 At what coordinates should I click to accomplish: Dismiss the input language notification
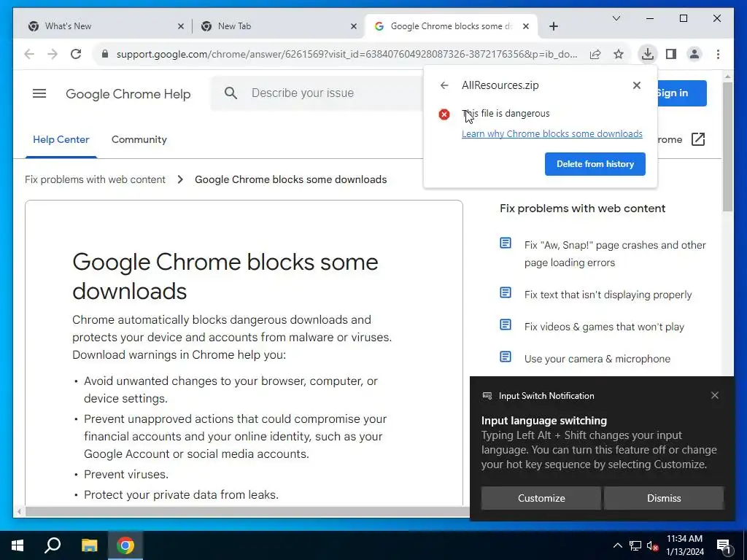[x=664, y=498]
